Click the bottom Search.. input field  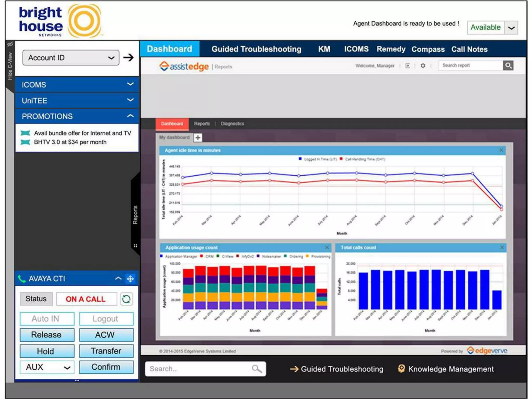(x=205, y=369)
